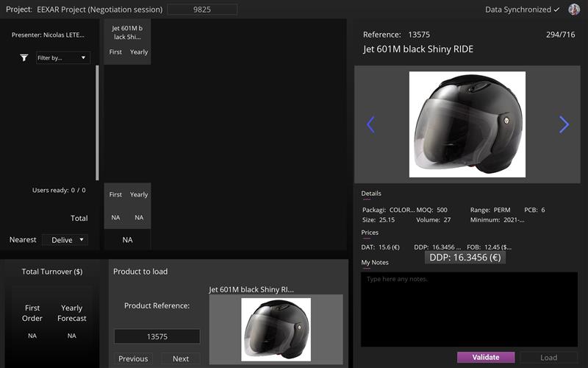Click into the My Notes text area

(x=469, y=309)
